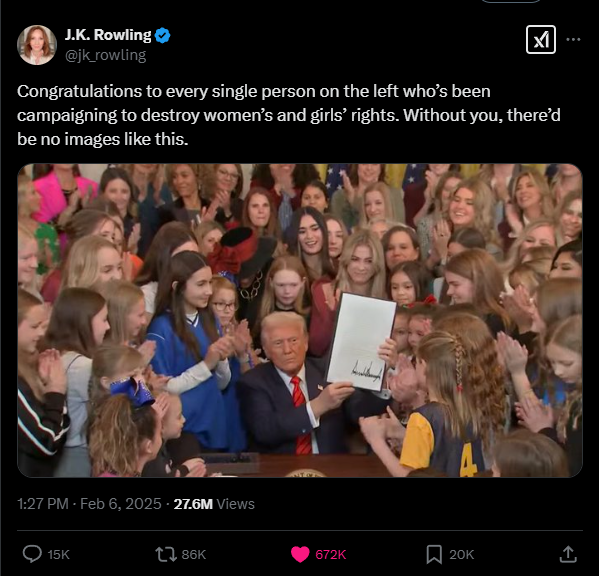The image size is (599, 576).
Task: Click the 86K reposts count
Action: click(194, 555)
